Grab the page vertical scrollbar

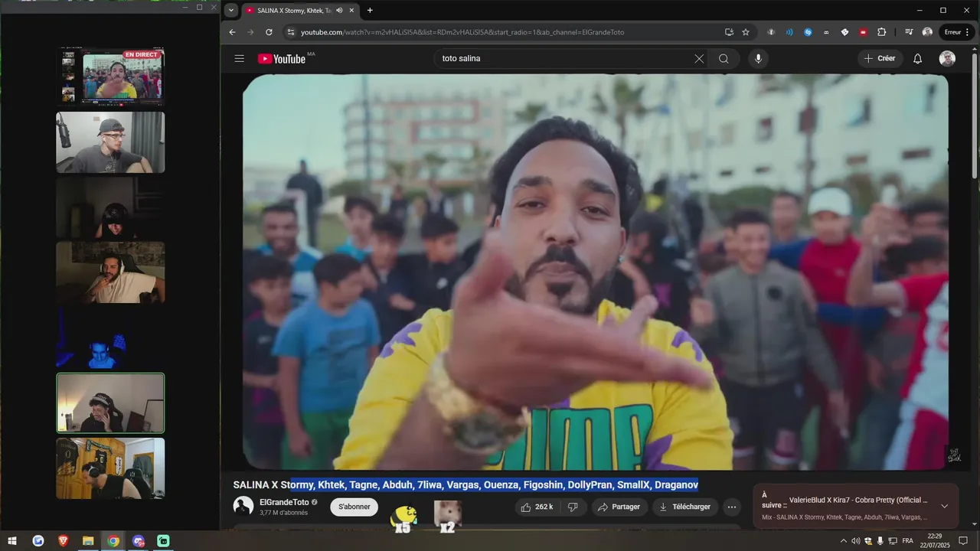click(x=975, y=115)
